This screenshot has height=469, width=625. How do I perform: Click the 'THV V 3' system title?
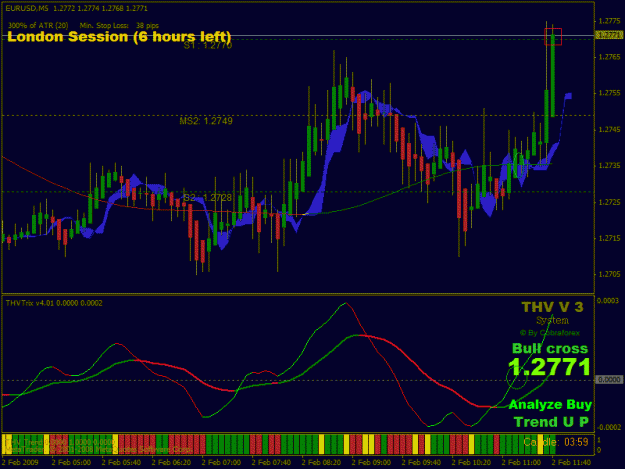click(552, 307)
